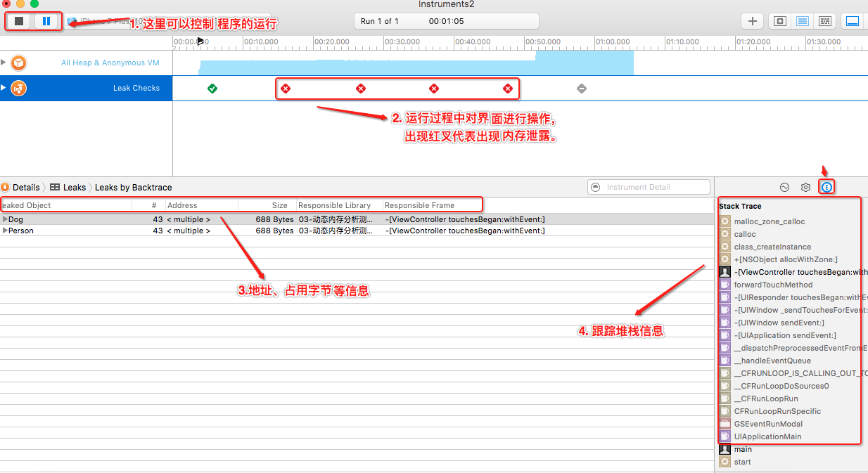Image resolution: width=868 pixels, height=473 pixels.
Task: Open the Extended Detail info panel
Action: click(826, 186)
